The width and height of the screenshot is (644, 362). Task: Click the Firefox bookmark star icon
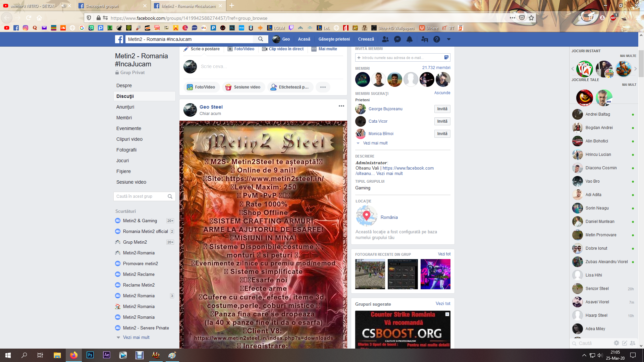point(531,18)
